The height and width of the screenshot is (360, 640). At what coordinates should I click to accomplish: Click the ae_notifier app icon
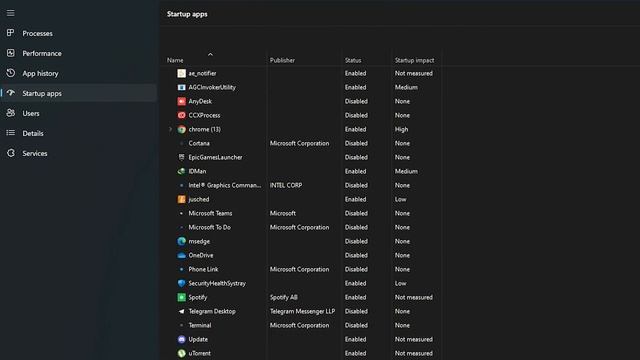182,73
